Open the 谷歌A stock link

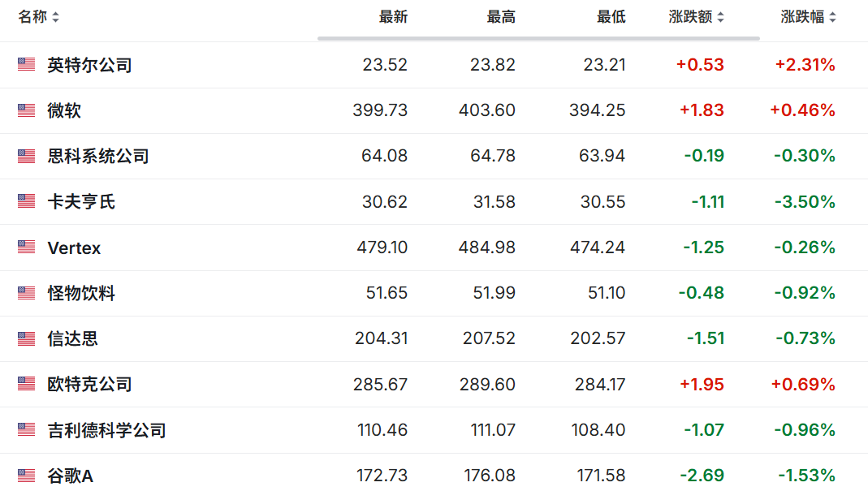[71, 476]
